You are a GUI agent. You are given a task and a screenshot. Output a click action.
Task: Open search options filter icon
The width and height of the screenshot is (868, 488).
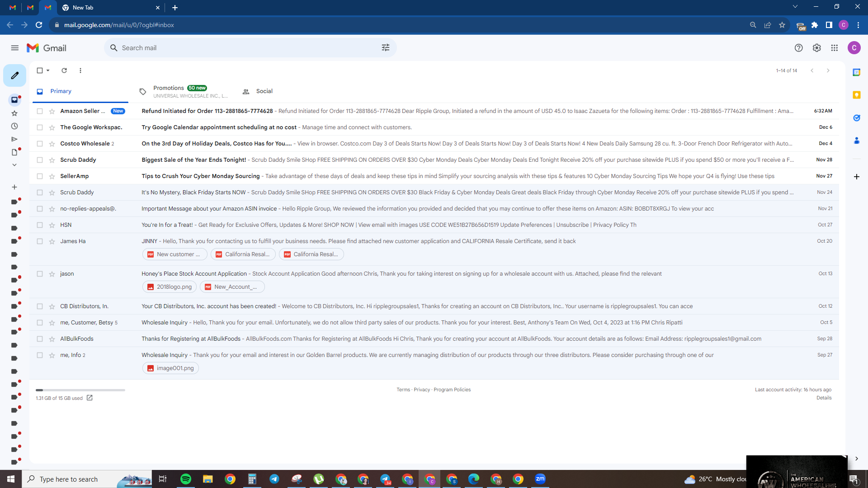pyautogui.click(x=386, y=48)
